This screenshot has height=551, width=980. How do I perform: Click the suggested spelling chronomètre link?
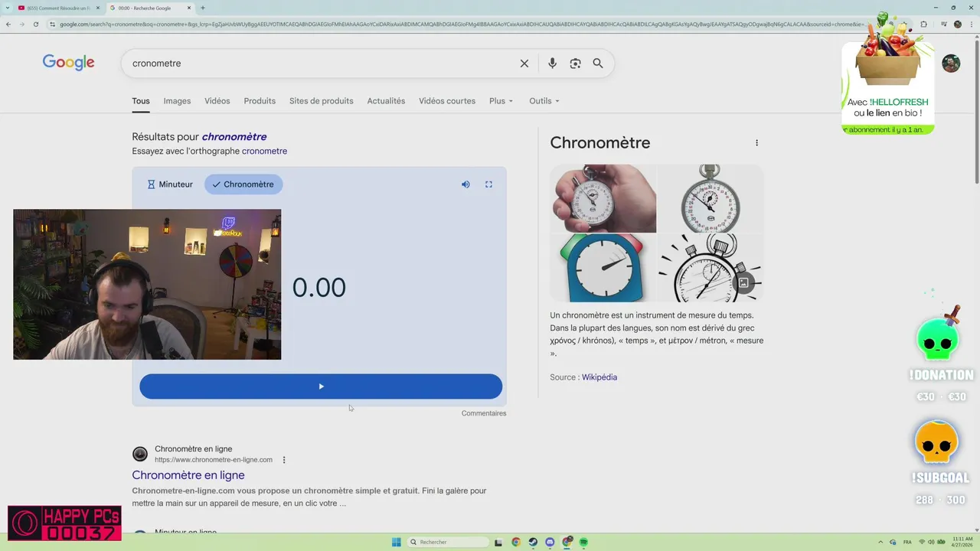click(x=234, y=137)
